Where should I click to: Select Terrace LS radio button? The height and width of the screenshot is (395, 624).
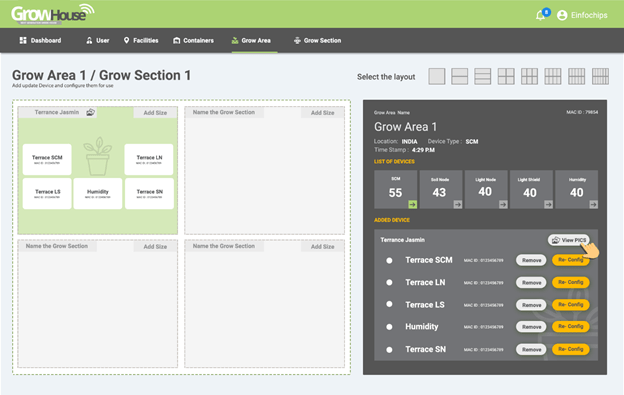point(389,304)
